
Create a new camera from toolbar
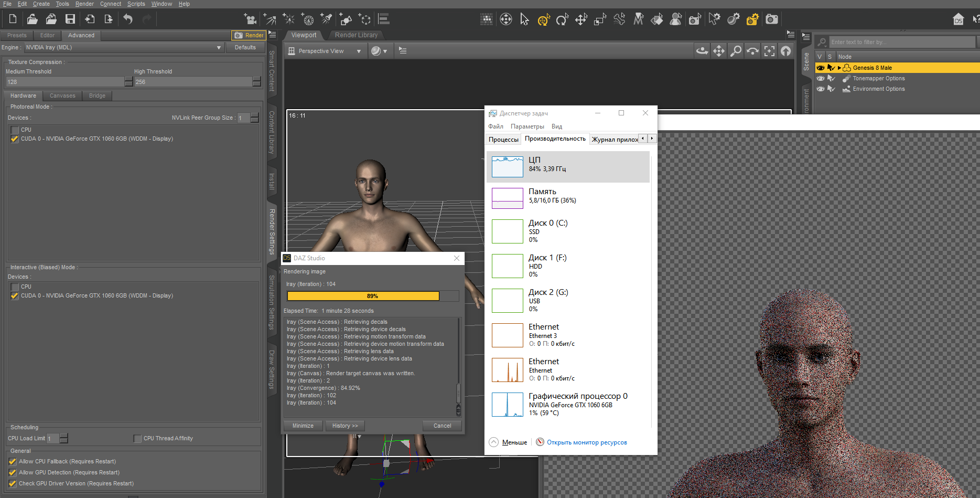pos(250,19)
